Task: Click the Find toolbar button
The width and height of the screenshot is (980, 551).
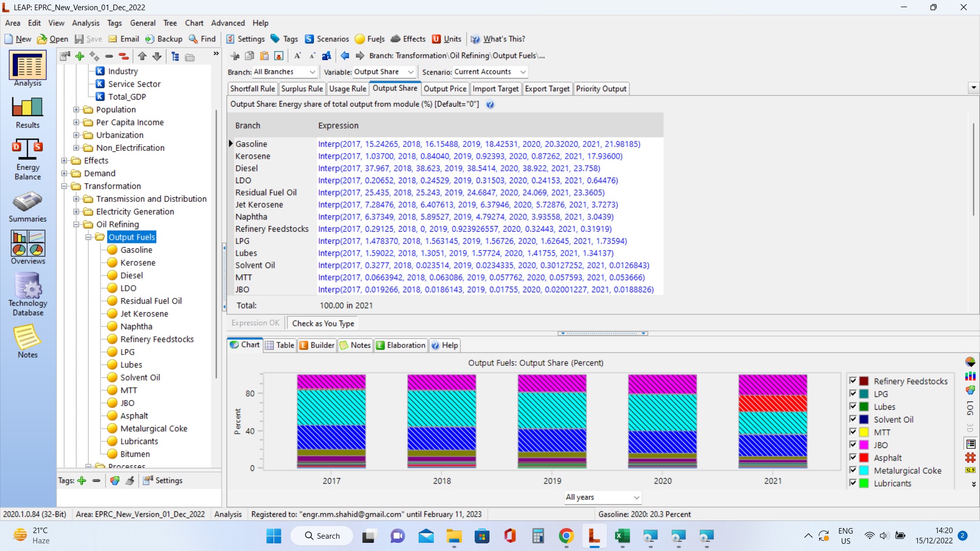Action: [202, 39]
